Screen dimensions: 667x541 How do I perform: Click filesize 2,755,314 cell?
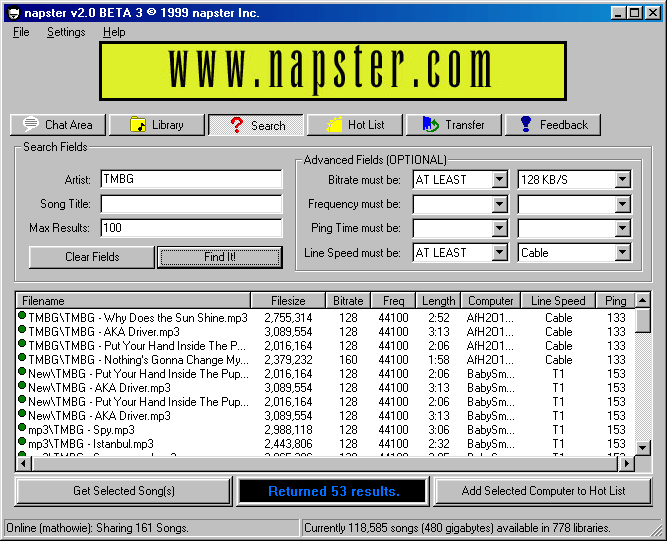[x=288, y=318]
